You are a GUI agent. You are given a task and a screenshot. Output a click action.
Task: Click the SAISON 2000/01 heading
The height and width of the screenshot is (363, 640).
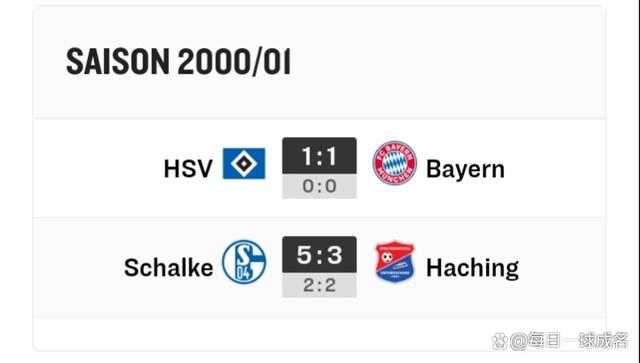(x=178, y=62)
